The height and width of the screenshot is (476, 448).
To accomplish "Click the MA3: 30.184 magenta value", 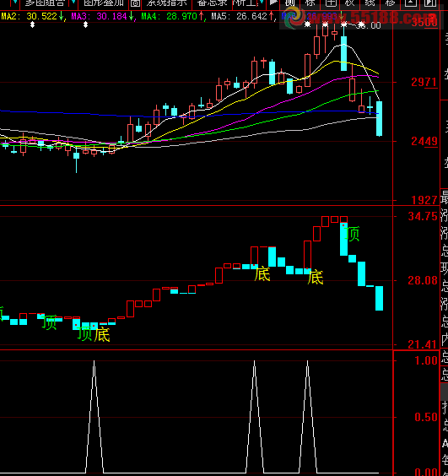I will 99,16.
